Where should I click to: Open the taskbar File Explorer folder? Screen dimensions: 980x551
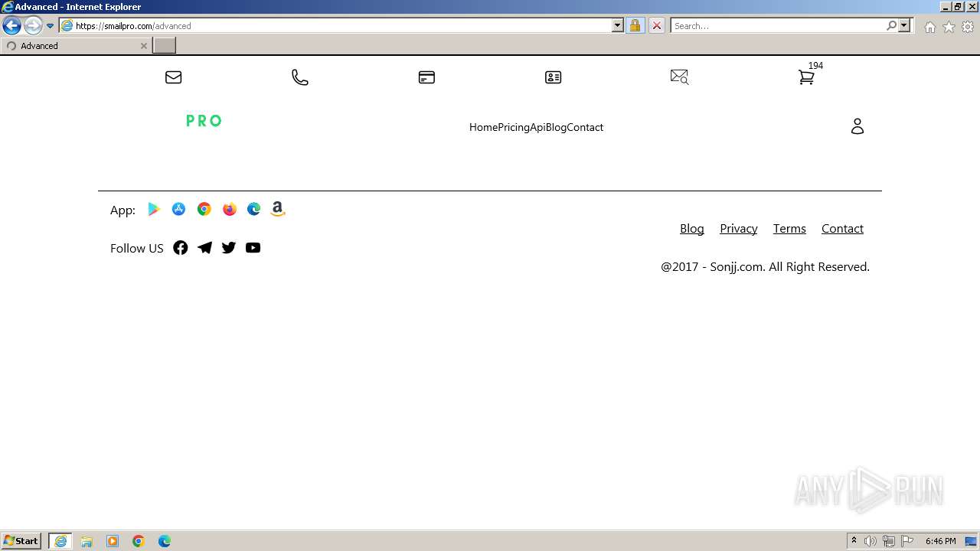point(87,541)
